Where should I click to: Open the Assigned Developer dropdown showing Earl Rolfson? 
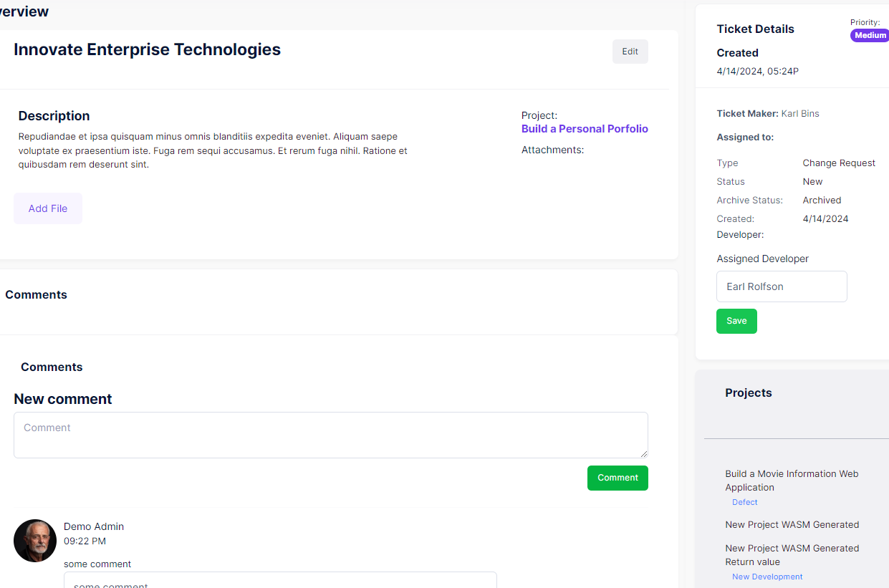click(x=782, y=286)
